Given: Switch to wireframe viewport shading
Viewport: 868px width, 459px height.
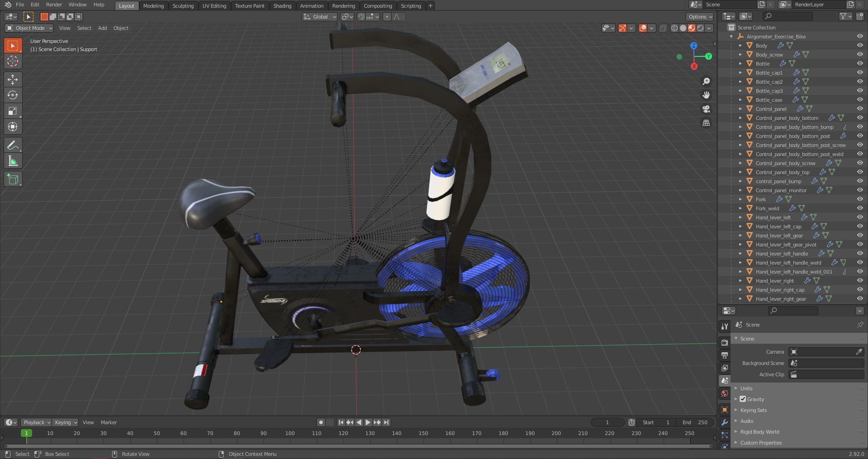Looking at the screenshot, I should click(675, 28).
